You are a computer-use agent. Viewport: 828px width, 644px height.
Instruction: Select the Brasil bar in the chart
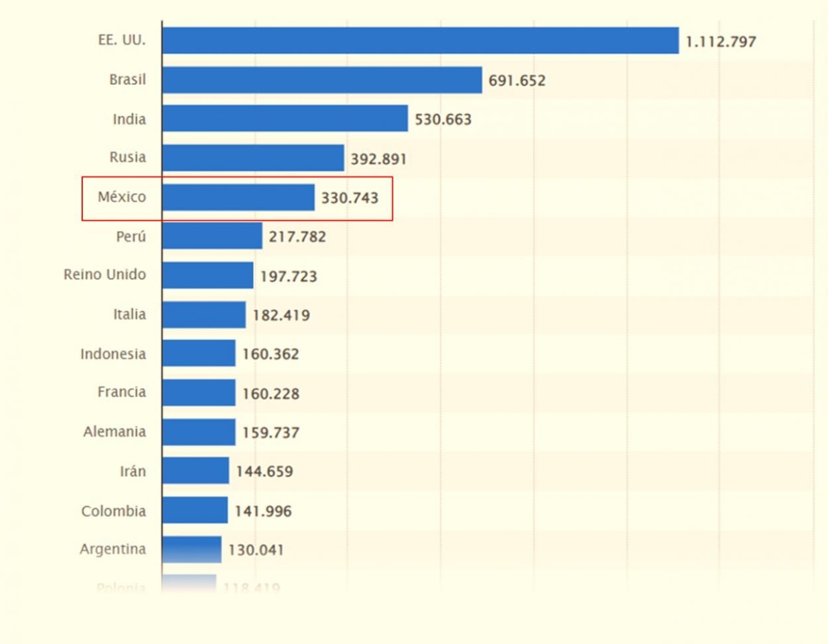point(322,80)
